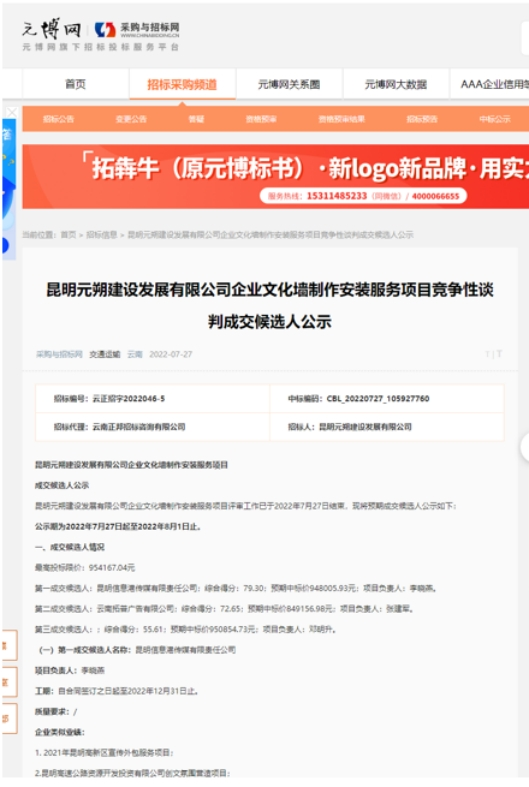Choose 变更公告 in orange submenu

tap(131, 119)
